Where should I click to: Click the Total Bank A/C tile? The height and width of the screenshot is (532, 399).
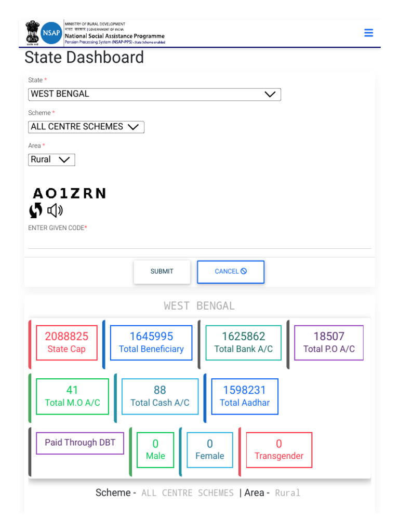point(244,343)
